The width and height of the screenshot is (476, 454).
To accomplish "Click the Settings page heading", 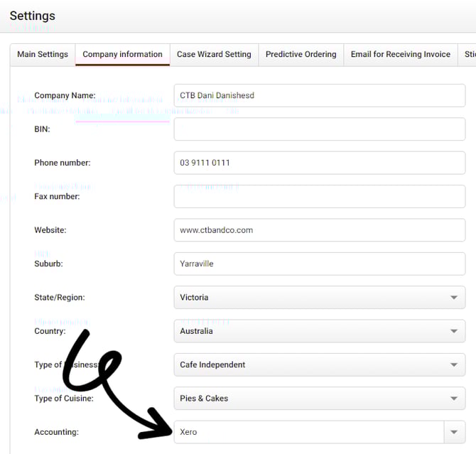I will (33, 16).
